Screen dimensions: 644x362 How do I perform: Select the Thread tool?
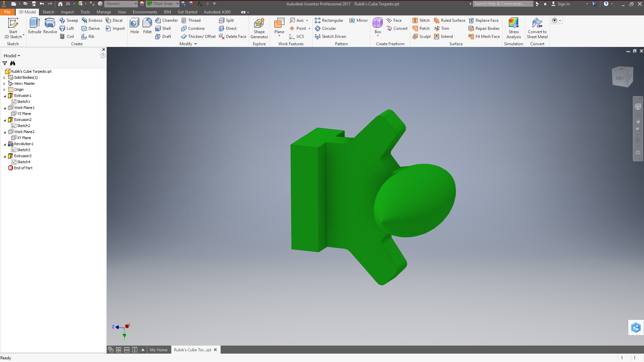click(191, 20)
